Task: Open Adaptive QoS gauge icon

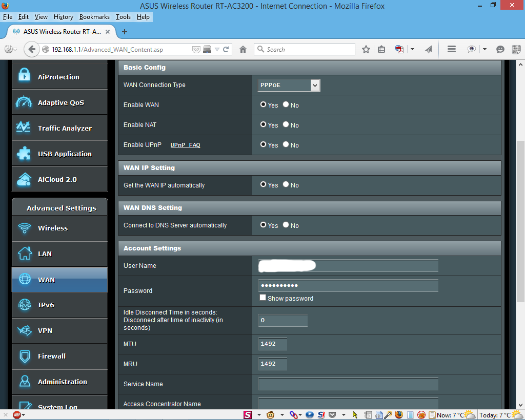Action: (24, 101)
